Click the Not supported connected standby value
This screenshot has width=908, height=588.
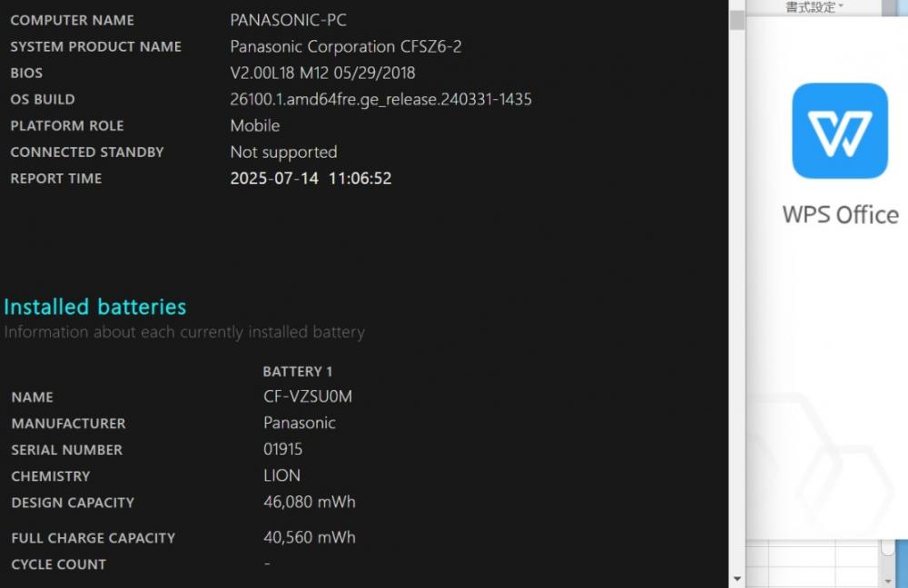283,152
